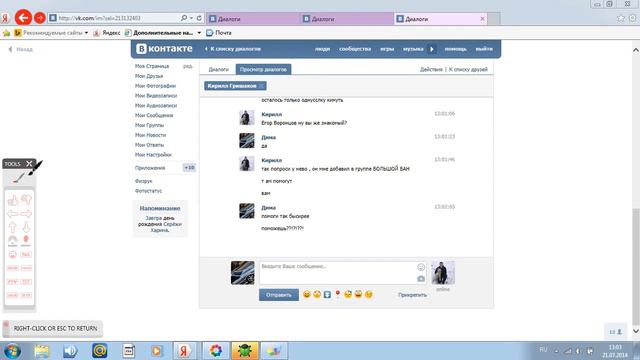
Task: Click the refresh icon in address bar
Action: (x=199, y=18)
